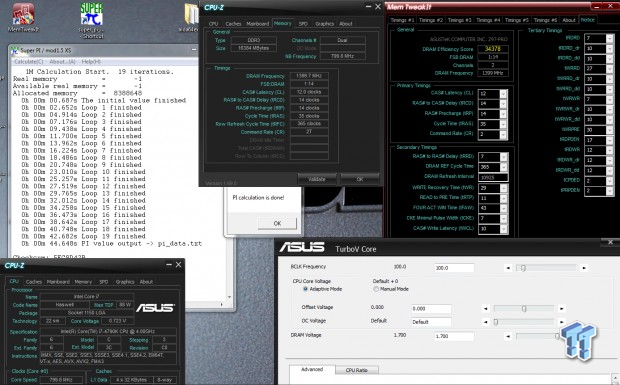Screen dimensions: 620x385
Task: Confirm the PI calculation done dialog with OK
Action: [277, 223]
